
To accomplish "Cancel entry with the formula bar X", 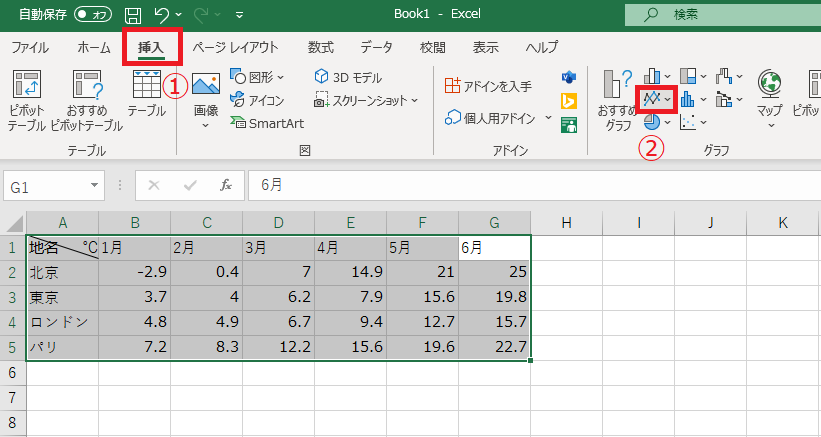I will pyautogui.click(x=154, y=185).
